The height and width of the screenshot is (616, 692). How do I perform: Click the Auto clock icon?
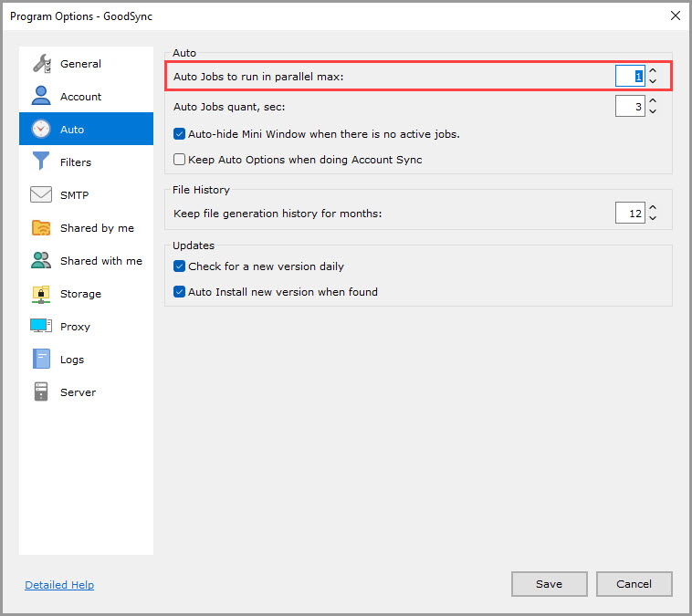tap(41, 129)
